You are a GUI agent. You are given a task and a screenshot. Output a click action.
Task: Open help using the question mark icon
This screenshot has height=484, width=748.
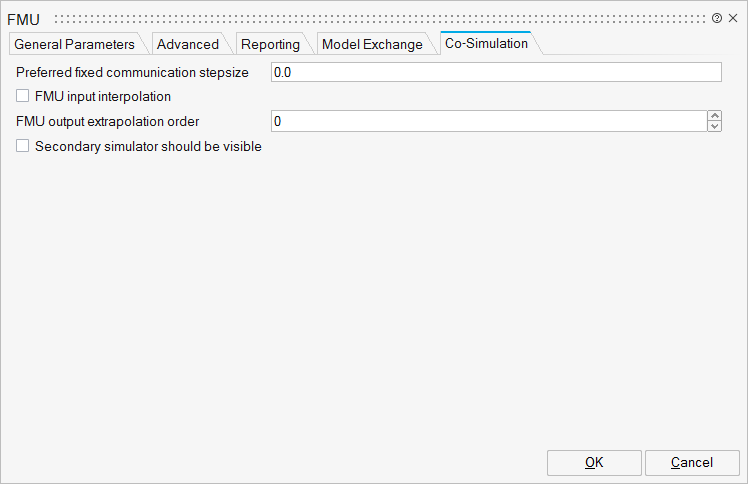click(x=717, y=18)
